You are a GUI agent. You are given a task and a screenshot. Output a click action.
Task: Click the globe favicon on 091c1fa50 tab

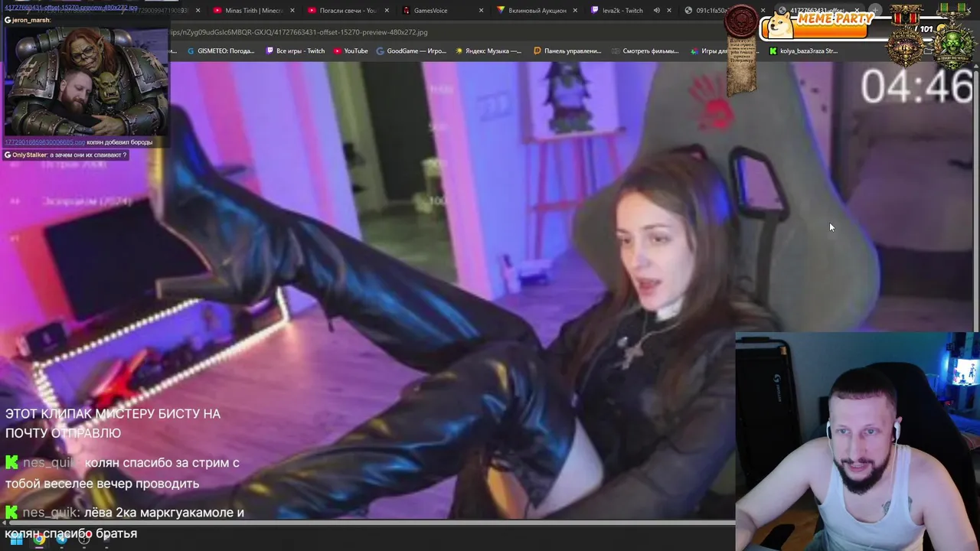point(688,11)
